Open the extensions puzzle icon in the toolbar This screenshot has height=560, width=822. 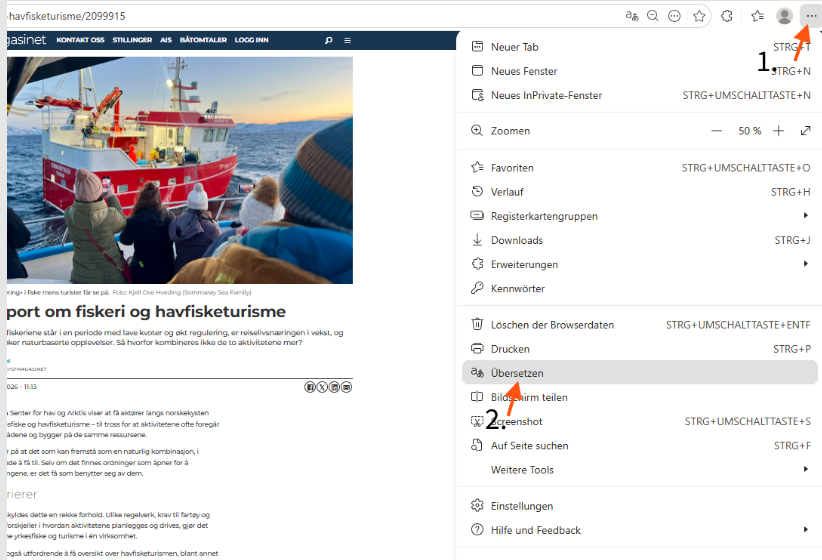point(727,16)
